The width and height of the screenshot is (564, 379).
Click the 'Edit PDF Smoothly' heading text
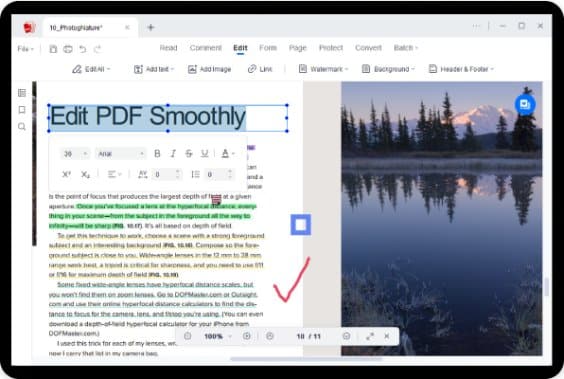tap(148, 117)
